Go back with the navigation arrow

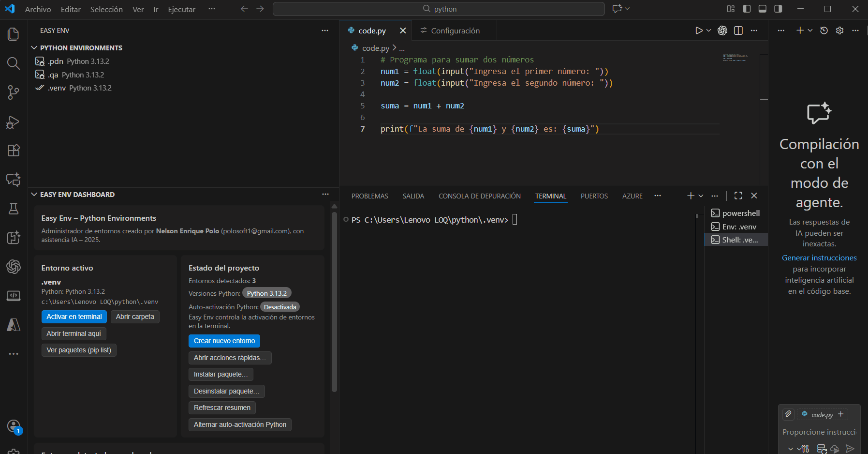(x=244, y=9)
